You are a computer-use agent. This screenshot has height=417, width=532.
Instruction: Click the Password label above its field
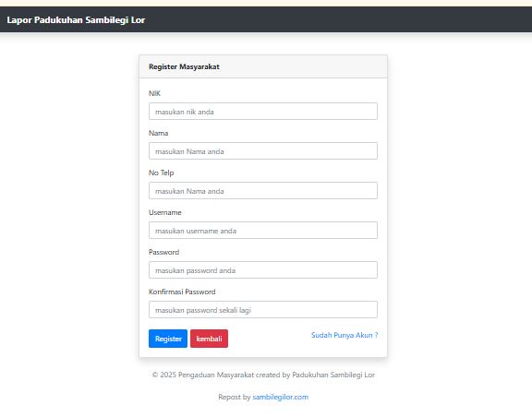[x=163, y=252]
